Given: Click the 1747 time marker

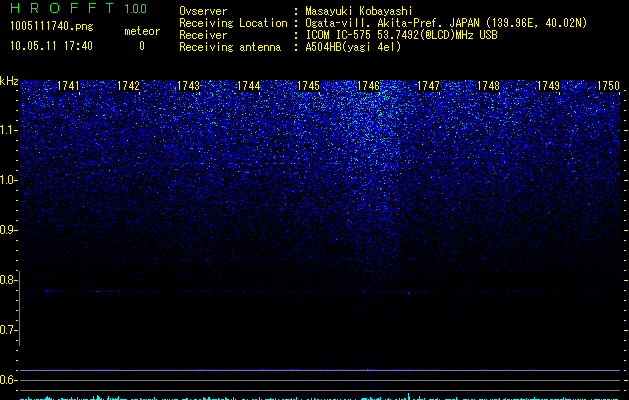Looking at the screenshot, I should tap(428, 86).
